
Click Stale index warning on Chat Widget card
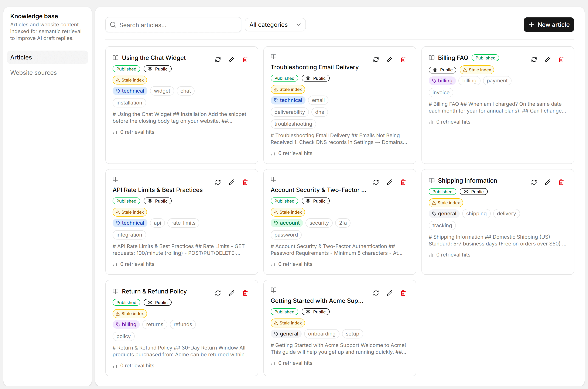pyautogui.click(x=130, y=80)
